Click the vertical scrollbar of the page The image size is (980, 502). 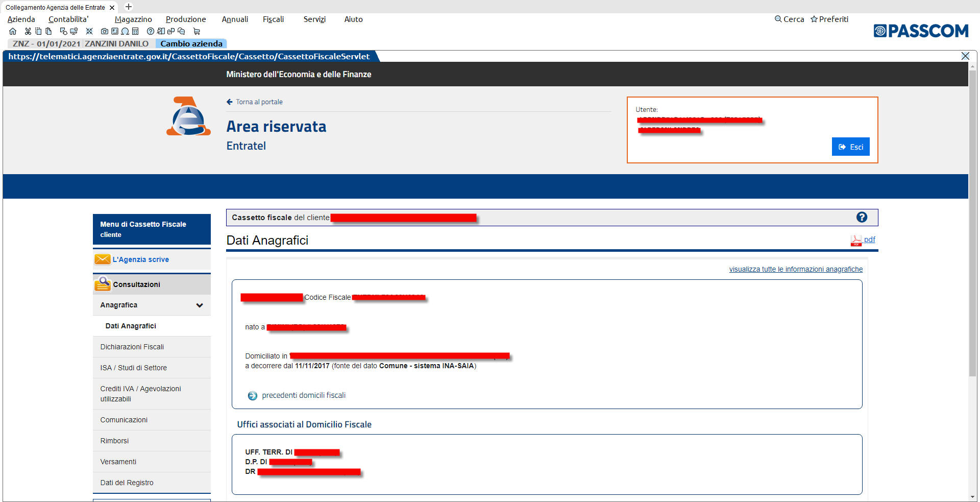972,225
